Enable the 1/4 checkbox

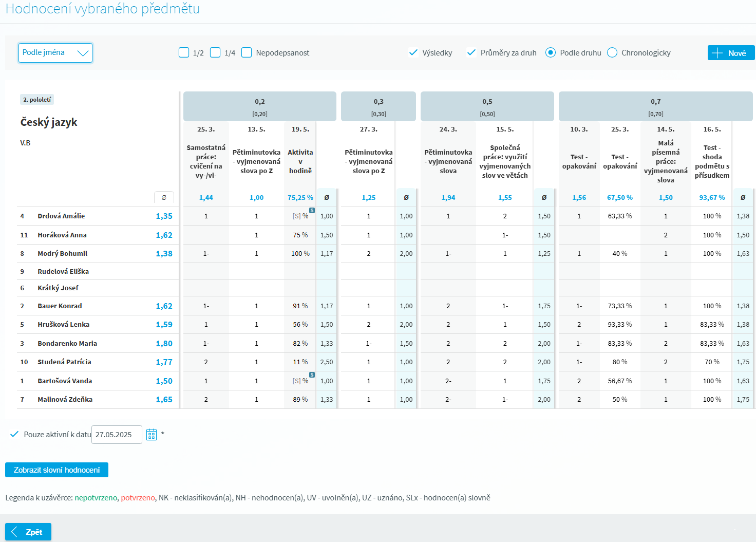click(x=215, y=52)
